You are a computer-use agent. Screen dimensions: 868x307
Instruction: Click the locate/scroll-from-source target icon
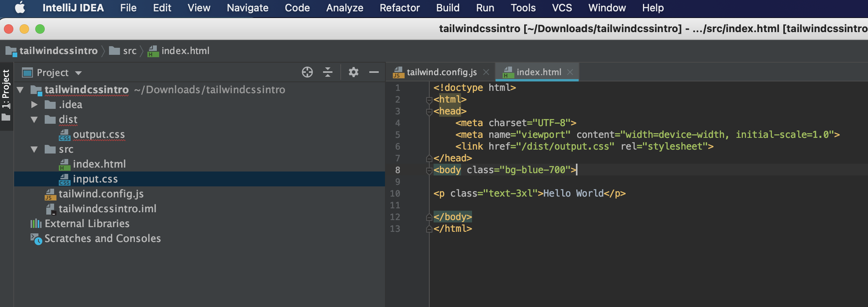pyautogui.click(x=307, y=72)
